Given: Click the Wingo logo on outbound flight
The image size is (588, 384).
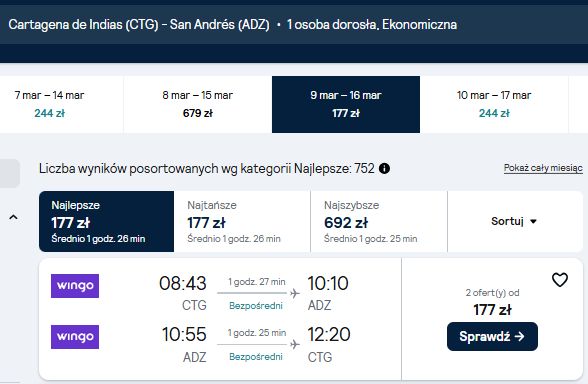Looking at the screenshot, I should (x=75, y=286).
